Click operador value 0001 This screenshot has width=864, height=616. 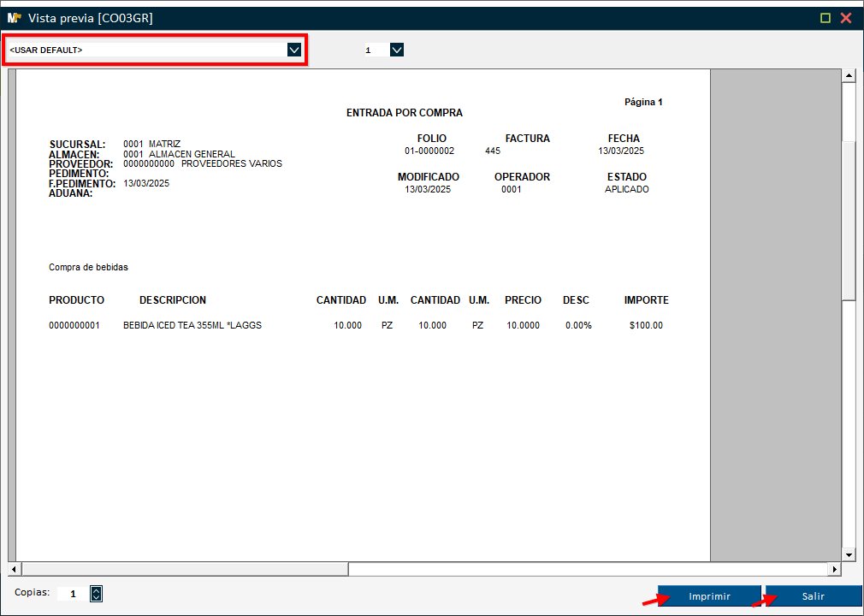[x=512, y=190]
